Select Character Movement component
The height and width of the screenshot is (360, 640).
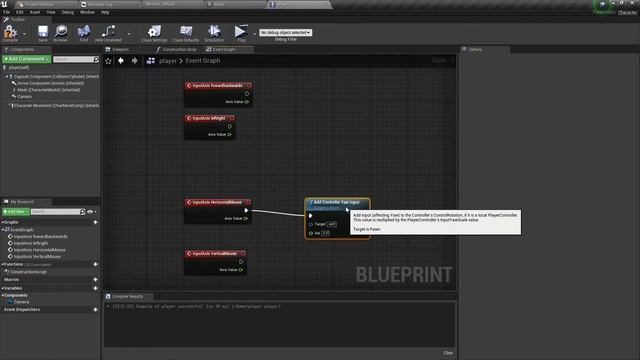click(56, 105)
